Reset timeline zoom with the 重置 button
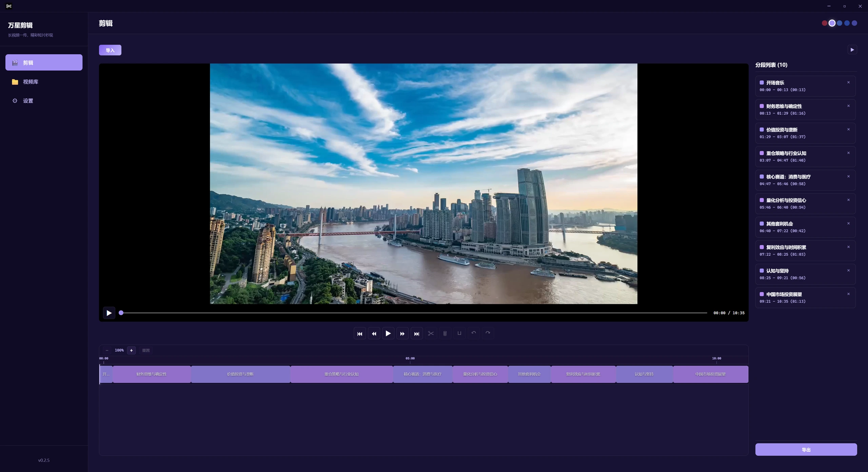Screen dimensions: 868x472 click(146, 350)
